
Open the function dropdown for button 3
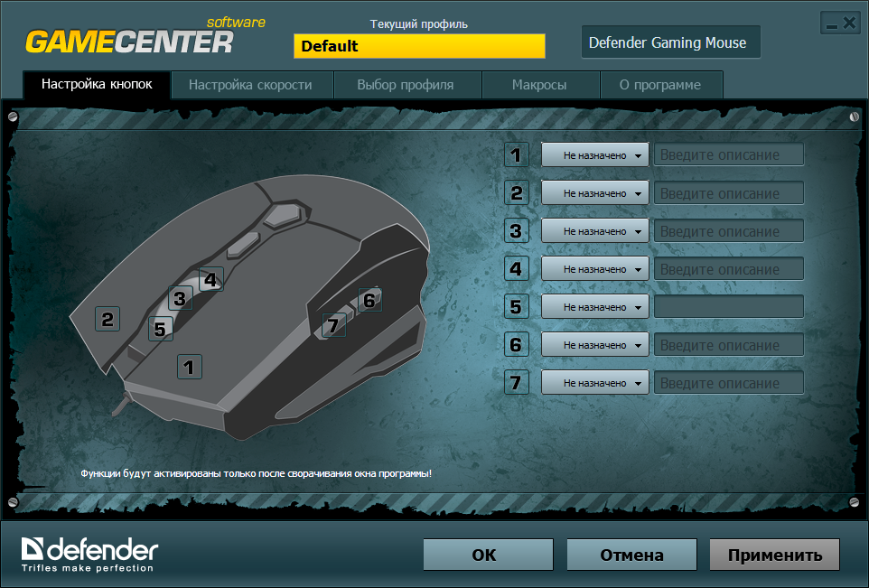(x=594, y=230)
